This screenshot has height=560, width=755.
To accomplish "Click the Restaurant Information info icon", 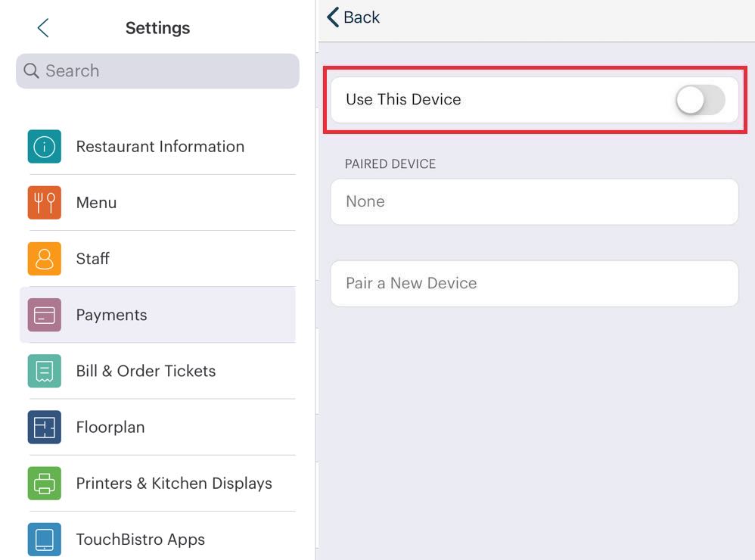I will pyautogui.click(x=45, y=147).
